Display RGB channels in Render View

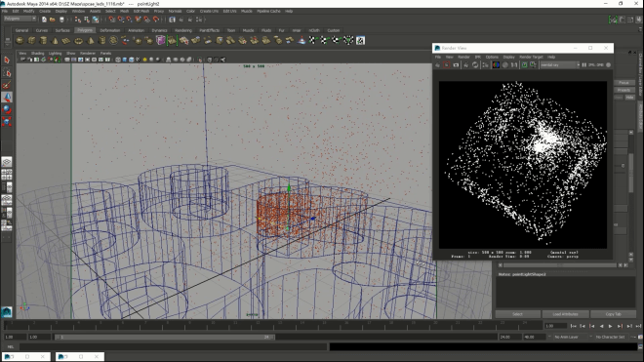[496, 65]
